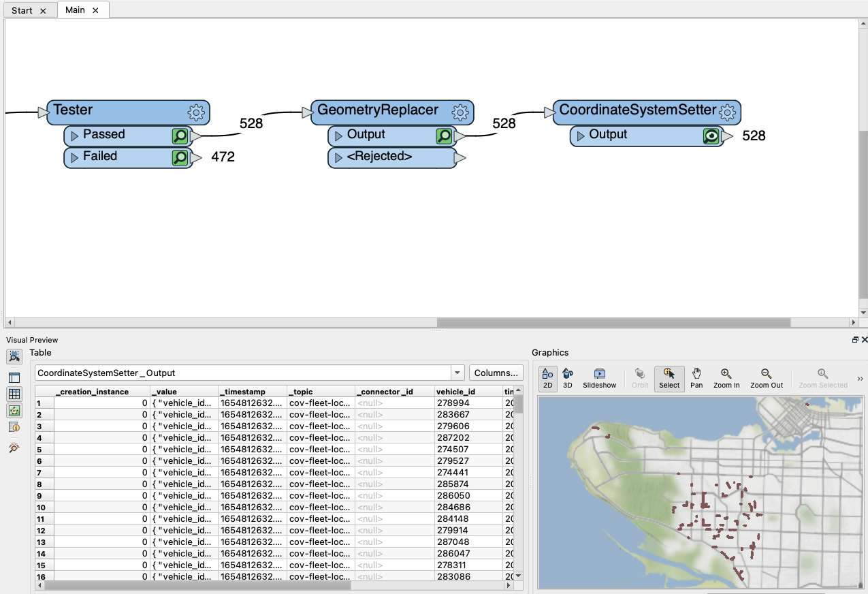Open the CoordinateSystemSetter_Output table dropdown
Viewport: 868px width, 594px height.
point(457,373)
